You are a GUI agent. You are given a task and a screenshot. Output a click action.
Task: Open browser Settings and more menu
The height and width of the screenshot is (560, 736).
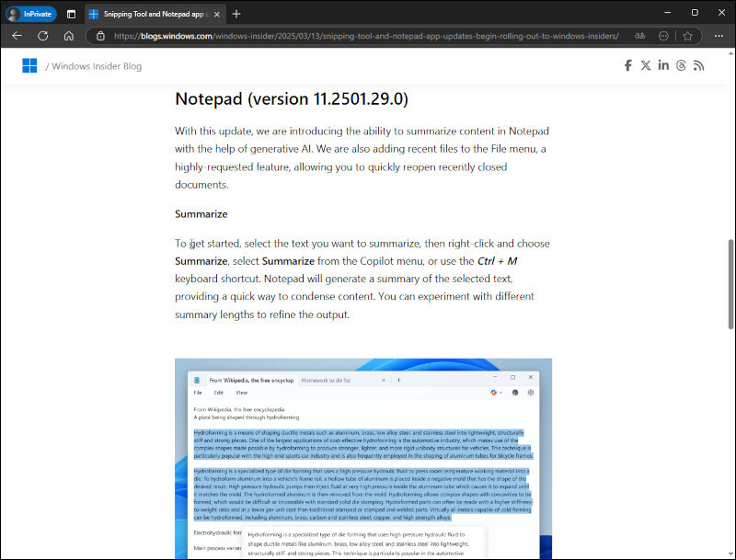pos(719,36)
